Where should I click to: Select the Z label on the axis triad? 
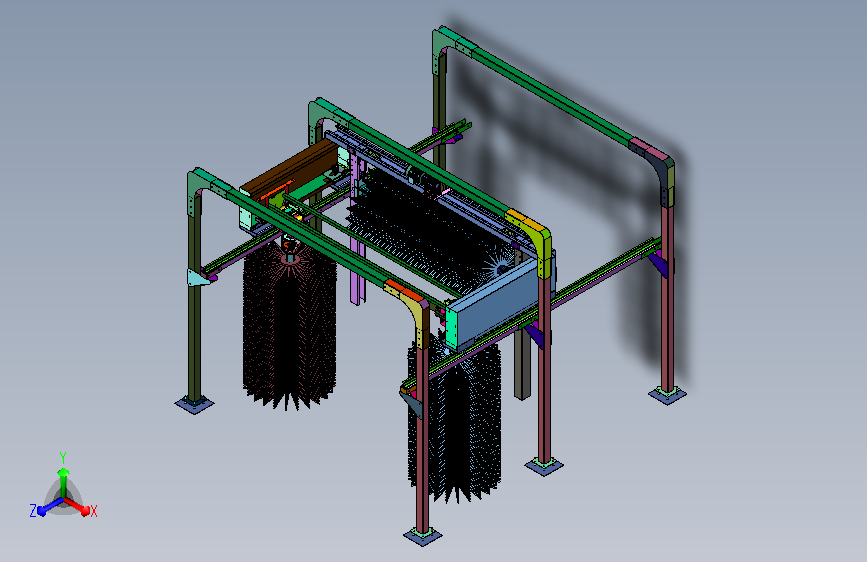pyautogui.click(x=33, y=511)
